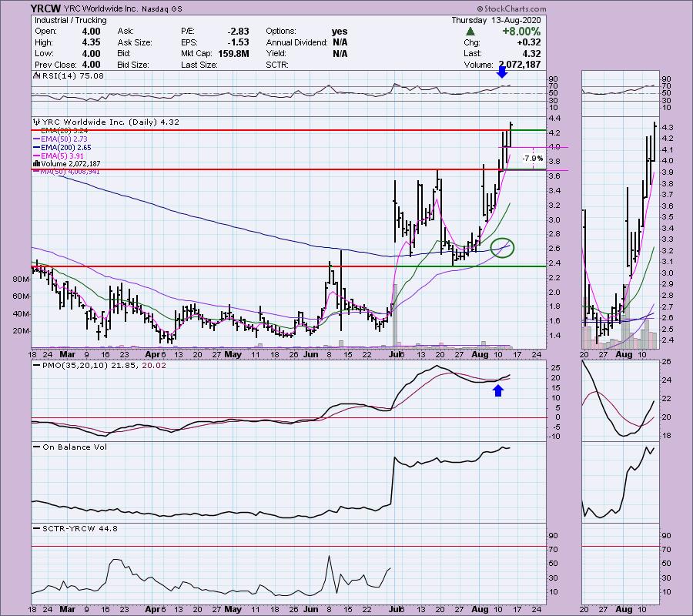Click the 'Ask Size:' label
The image size is (693, 616).
[135, 42]
